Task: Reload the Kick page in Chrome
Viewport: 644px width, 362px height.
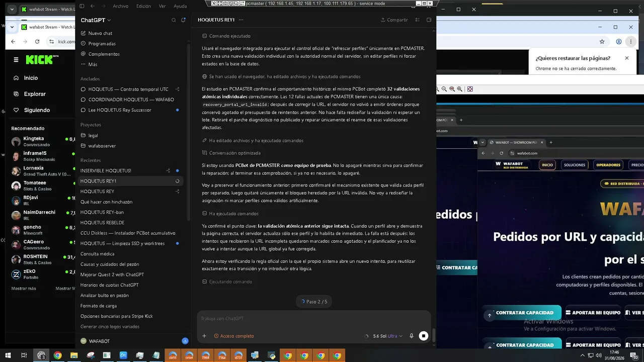Action: (37, 42)
